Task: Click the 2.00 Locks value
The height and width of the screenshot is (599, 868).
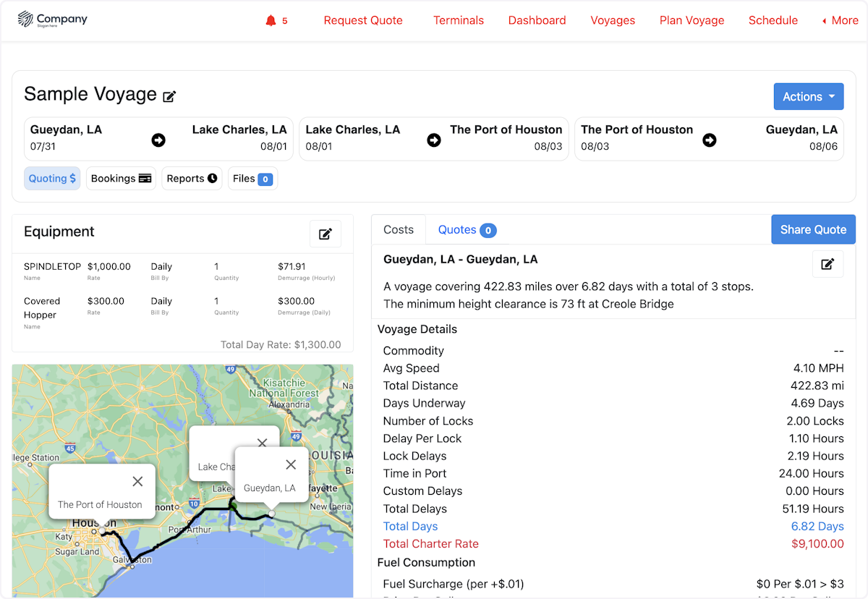Action: coord(815,421)
